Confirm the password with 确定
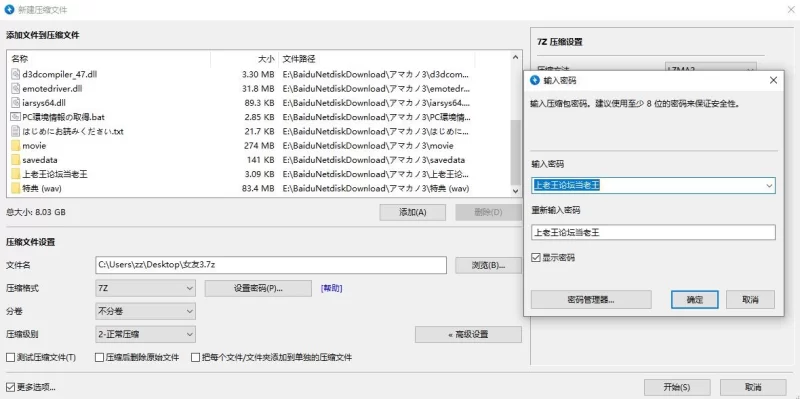The width and height of the screenshot is (800, 399). (695, 300)
